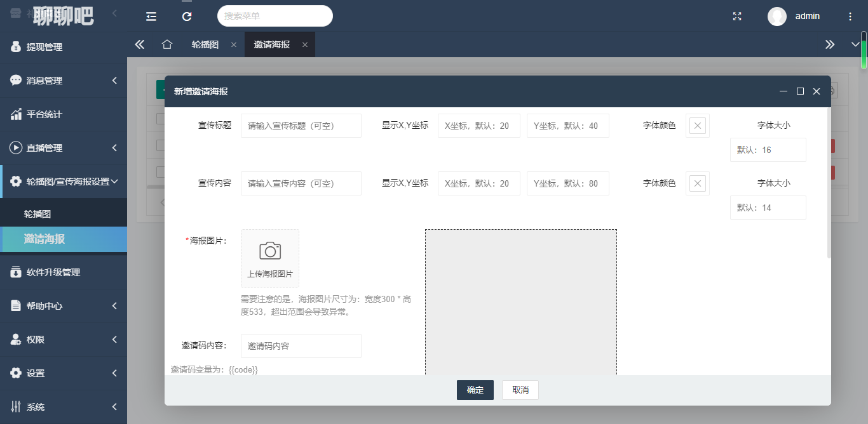
Task: Toggle the sidebar collapse menu icon
Action: pos(151,17)
